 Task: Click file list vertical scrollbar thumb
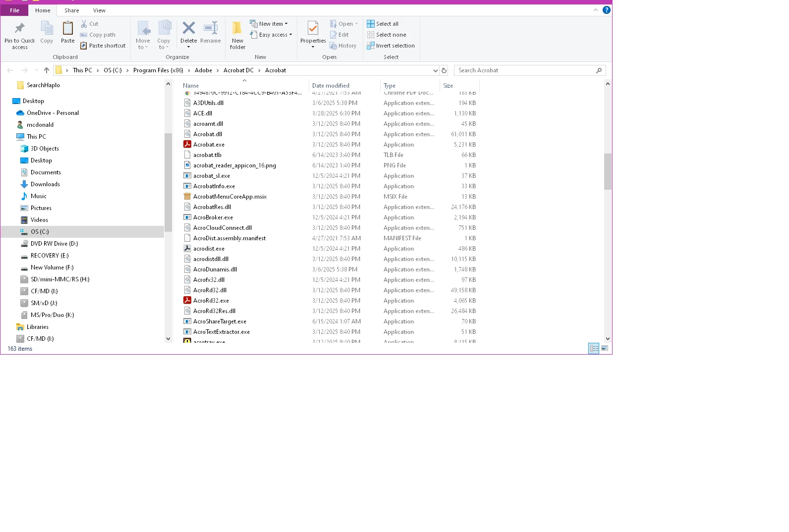point(608,171)
